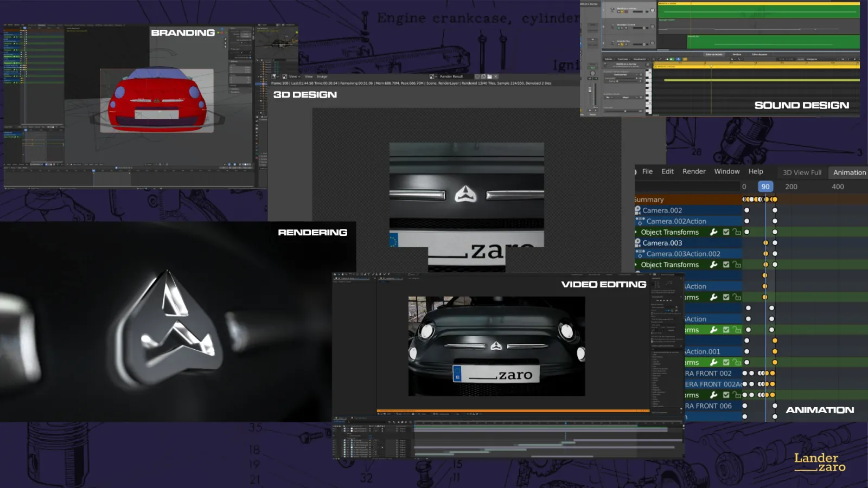Open View dropdown in render window header
This screenshot has height=488, width=868.
click(295, 76)
